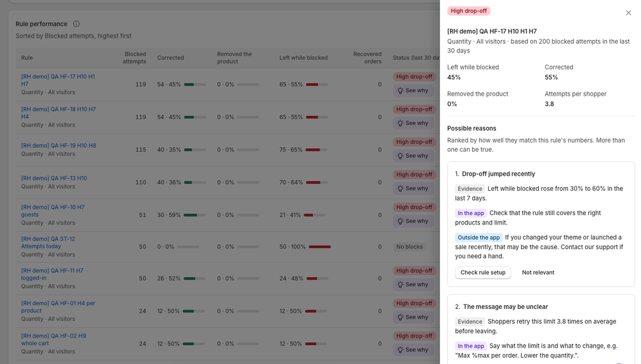The height and width of the screenshot is (364, 641).
Task: Click the Left while blocked column header
Action: 304,58
